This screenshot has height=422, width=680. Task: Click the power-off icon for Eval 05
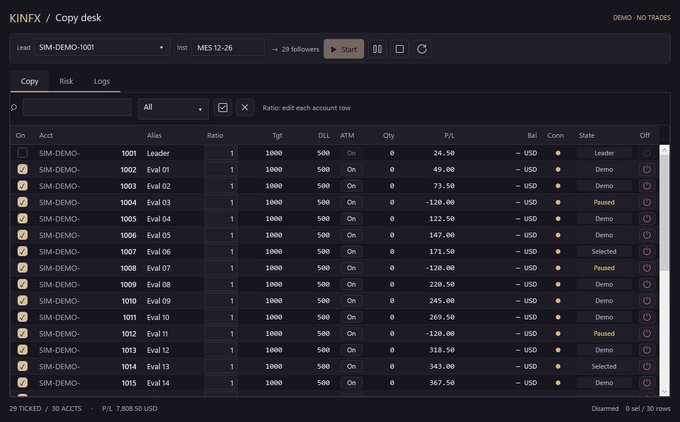[647, 235]
